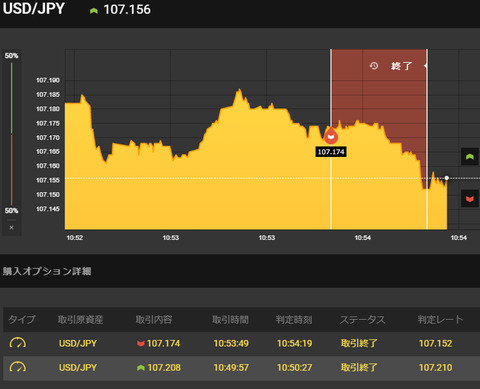This screenshot has width=480, height=389.
Task: Click the 107.208 trade price
Action: 164,368
